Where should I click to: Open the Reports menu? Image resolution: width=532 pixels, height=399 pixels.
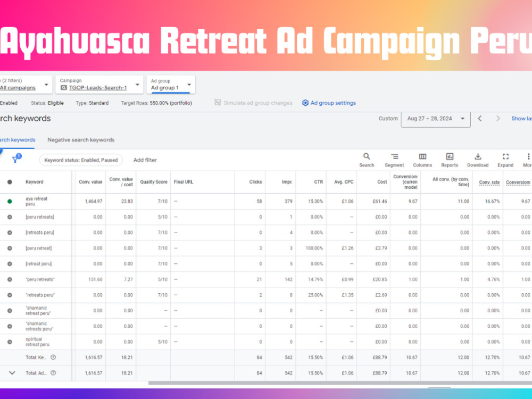click(x=450, y=160)
